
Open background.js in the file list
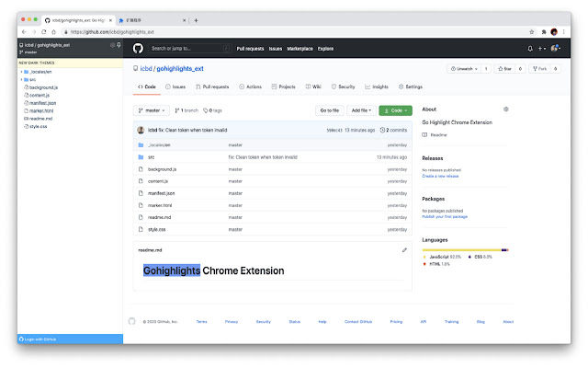[162, 169]
